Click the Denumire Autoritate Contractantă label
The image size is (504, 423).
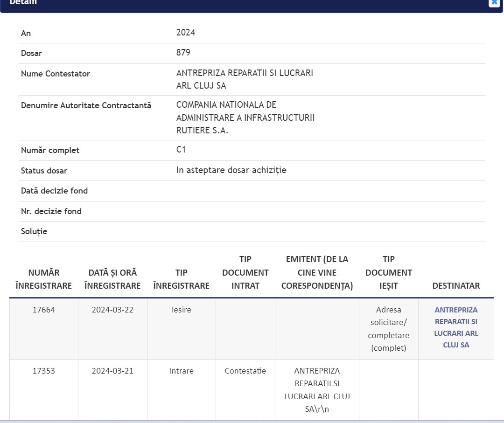click(86, 105)
